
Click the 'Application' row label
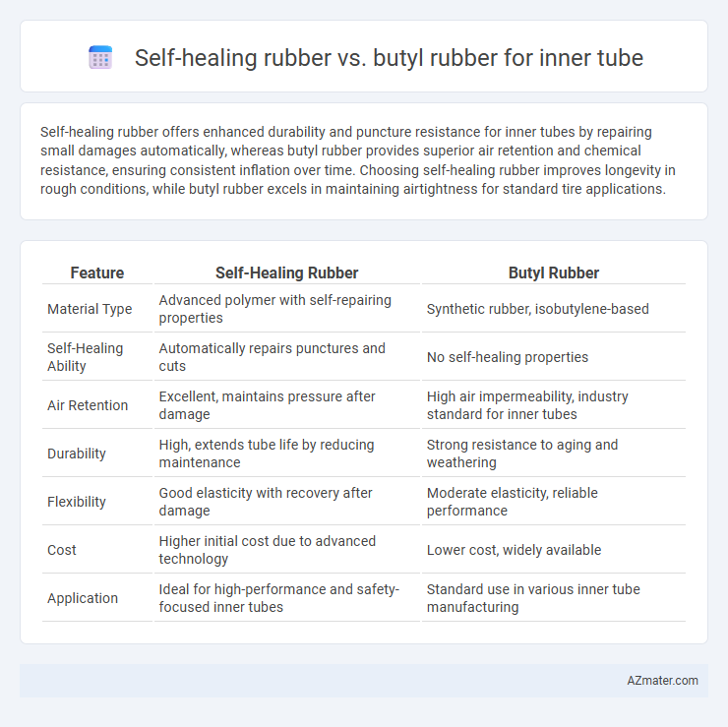pos(83,598)
